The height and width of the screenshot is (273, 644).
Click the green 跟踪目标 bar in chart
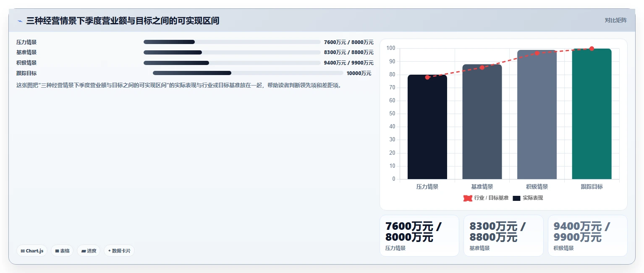click(592, 114)
